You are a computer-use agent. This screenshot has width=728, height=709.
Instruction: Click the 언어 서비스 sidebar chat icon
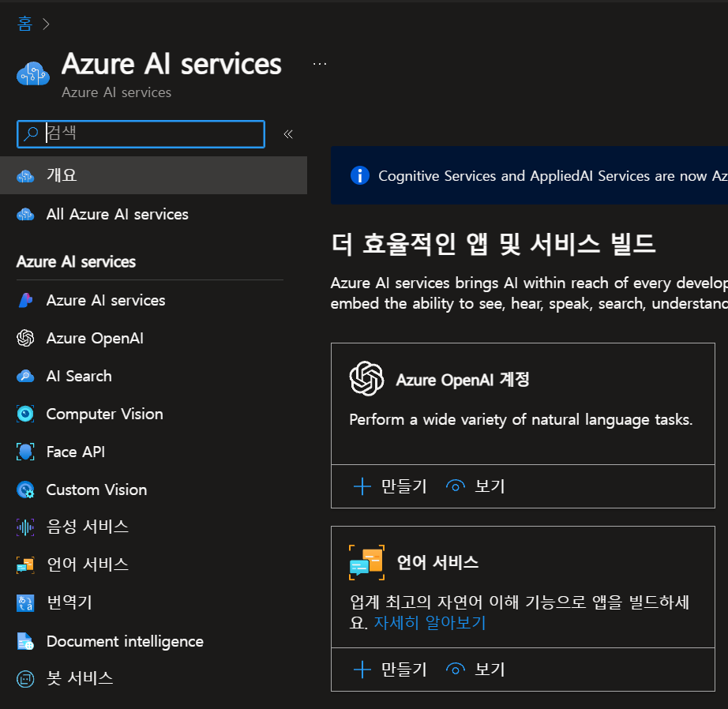coord(25,565)
